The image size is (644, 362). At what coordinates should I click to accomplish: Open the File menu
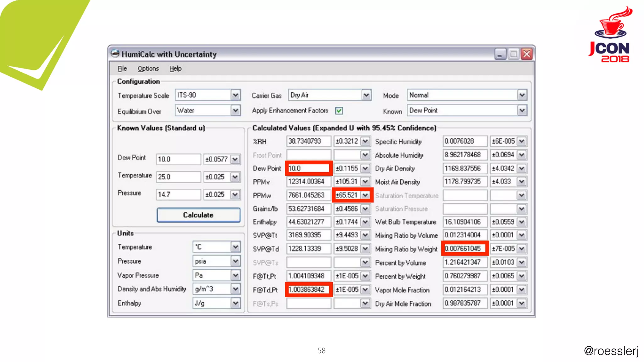click(x=122, y=69)
